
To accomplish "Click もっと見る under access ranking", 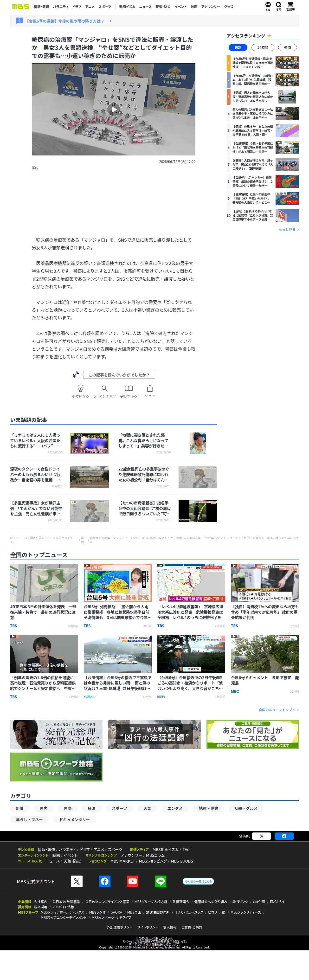I will (x=289, y=229).
